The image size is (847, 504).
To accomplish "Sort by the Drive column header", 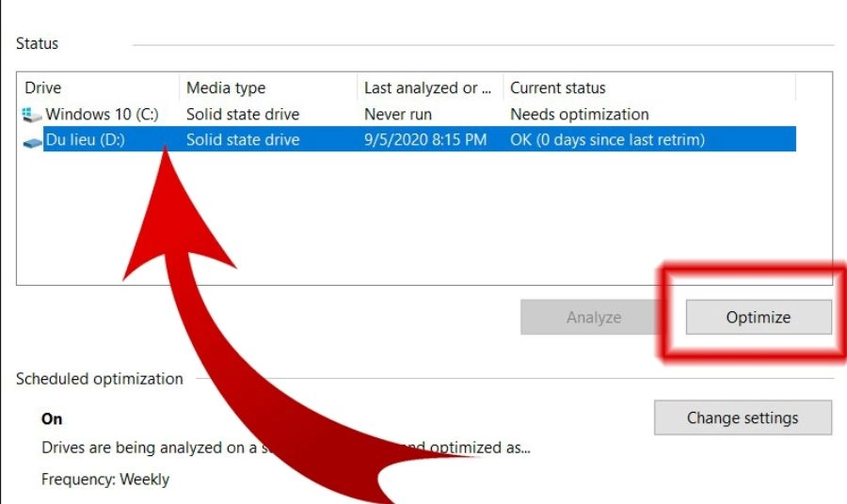I will click(43, 87).
